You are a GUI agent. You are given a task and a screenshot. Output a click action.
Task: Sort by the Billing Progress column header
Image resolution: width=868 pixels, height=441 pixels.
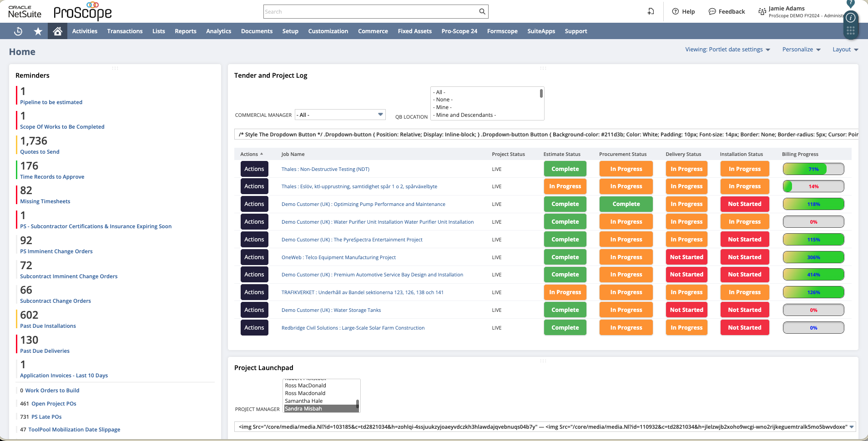(x=800, y=155)
